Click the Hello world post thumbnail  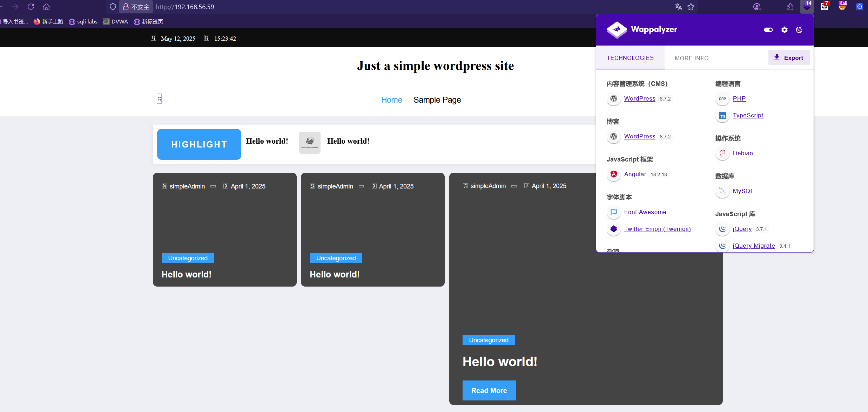(x=309, y=142)
